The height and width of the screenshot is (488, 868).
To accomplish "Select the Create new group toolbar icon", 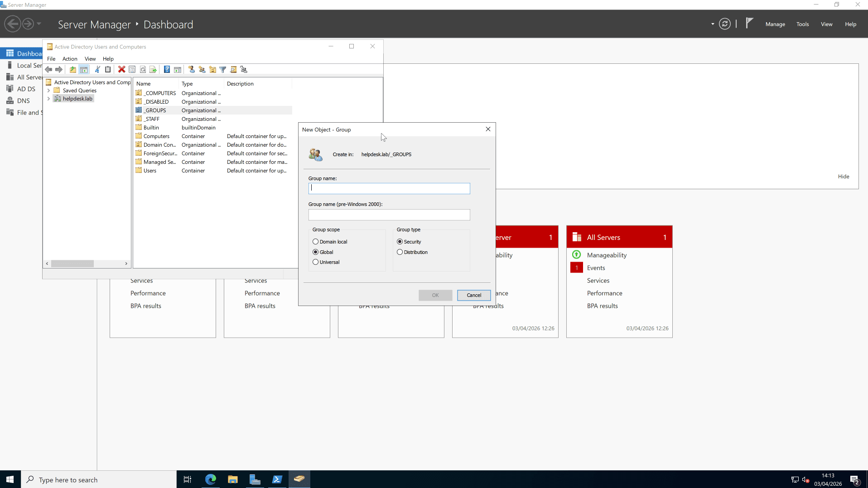I will [202, 69].
